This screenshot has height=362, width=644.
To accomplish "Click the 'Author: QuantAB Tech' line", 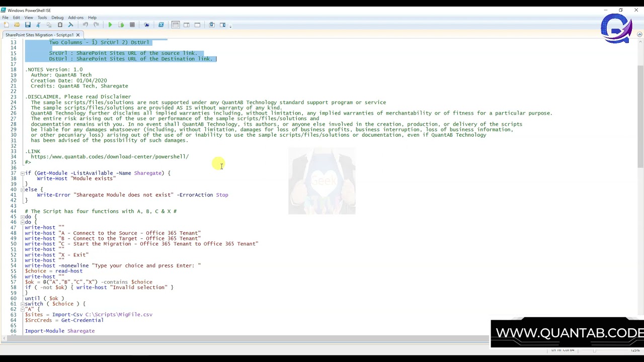I will [61, 75].
